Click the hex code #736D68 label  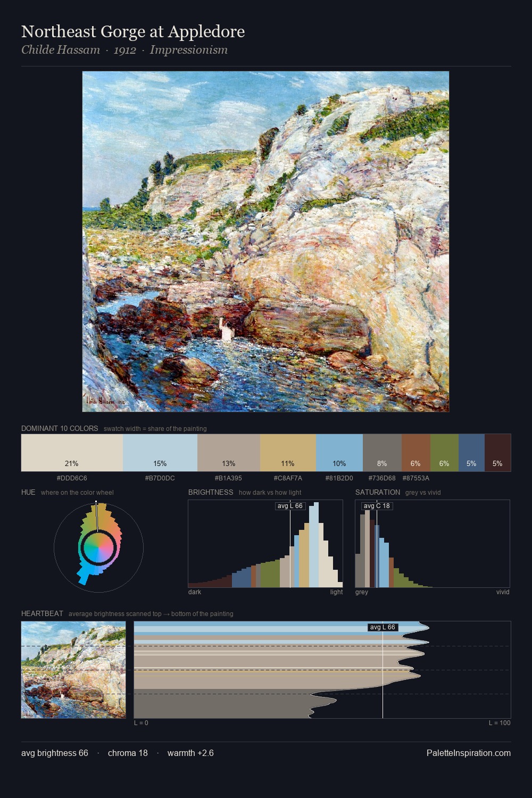[382, 478]
